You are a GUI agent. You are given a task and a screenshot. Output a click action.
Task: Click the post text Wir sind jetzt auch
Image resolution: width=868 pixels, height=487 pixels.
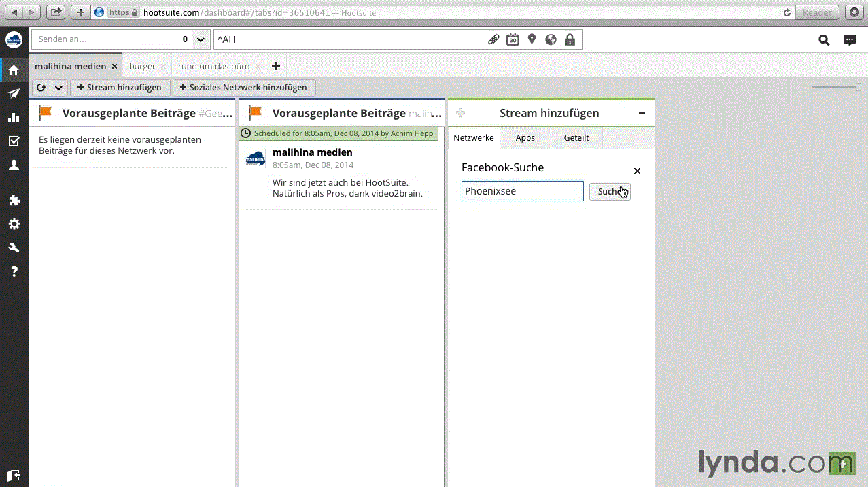(x=347, y=188)
